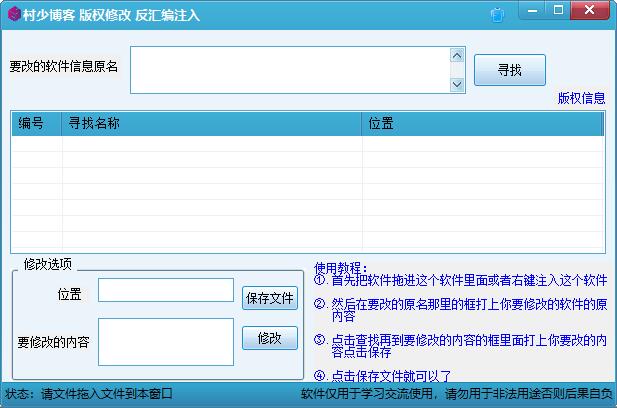
Task: Click the purple app icon in title bar
Action: (x=13, y=14)
